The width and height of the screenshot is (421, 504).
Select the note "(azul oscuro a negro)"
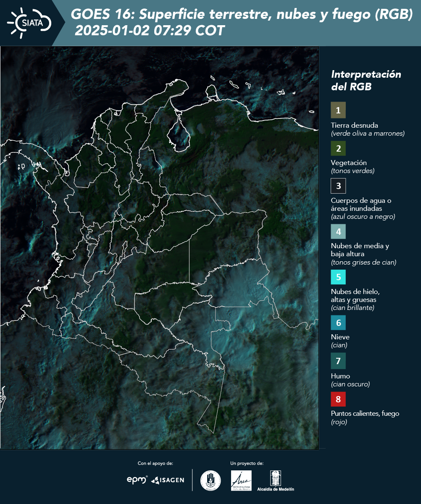pos(363,217)
